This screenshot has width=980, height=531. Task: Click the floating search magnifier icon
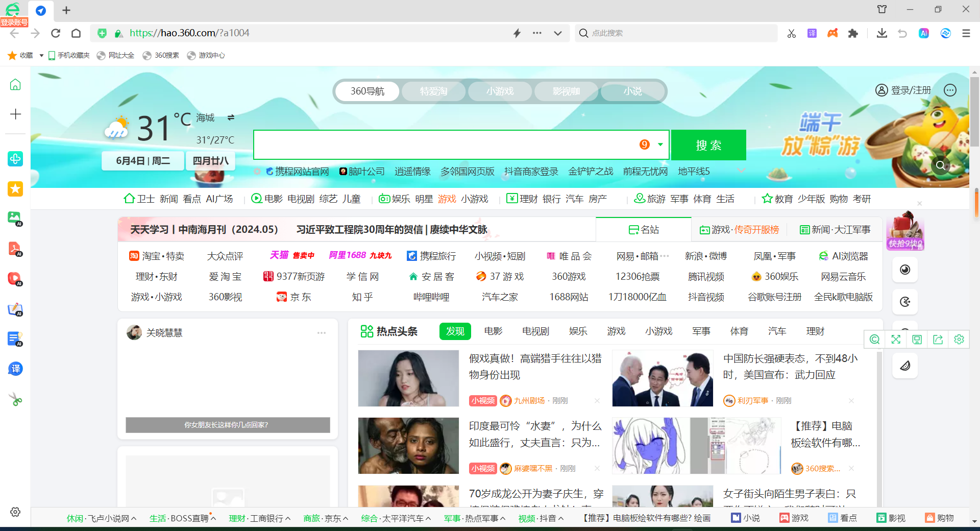(x=874, y=340)
